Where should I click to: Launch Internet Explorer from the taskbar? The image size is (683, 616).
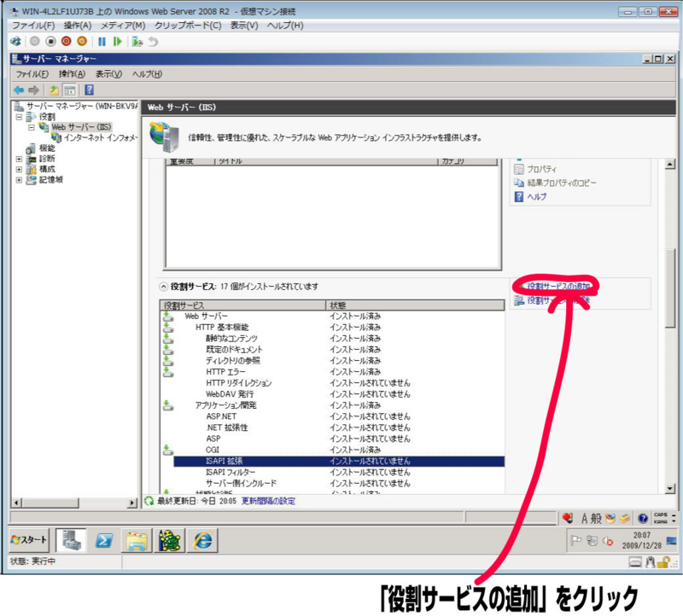pyautogui.click(x=201, y=540)
